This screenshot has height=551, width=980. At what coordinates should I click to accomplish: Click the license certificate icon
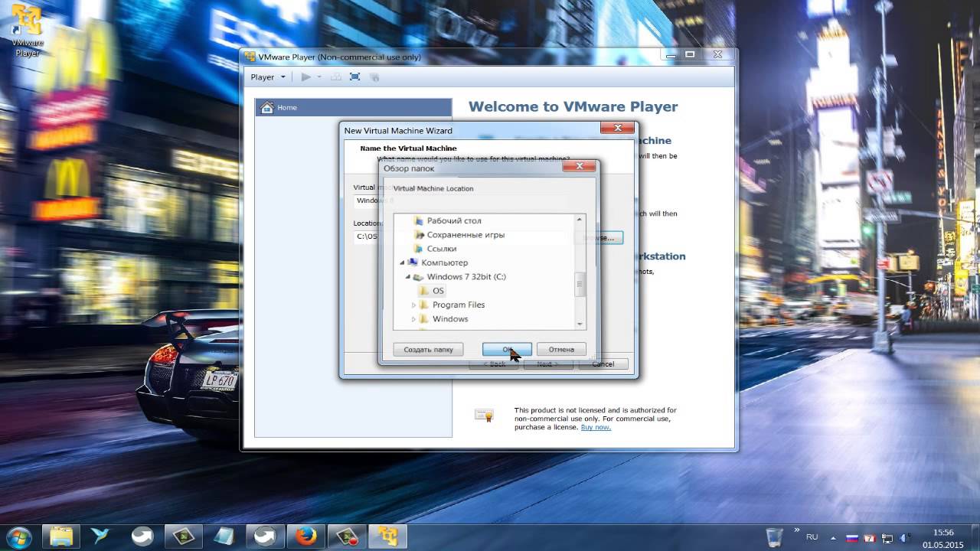click(x=484, y=416)
